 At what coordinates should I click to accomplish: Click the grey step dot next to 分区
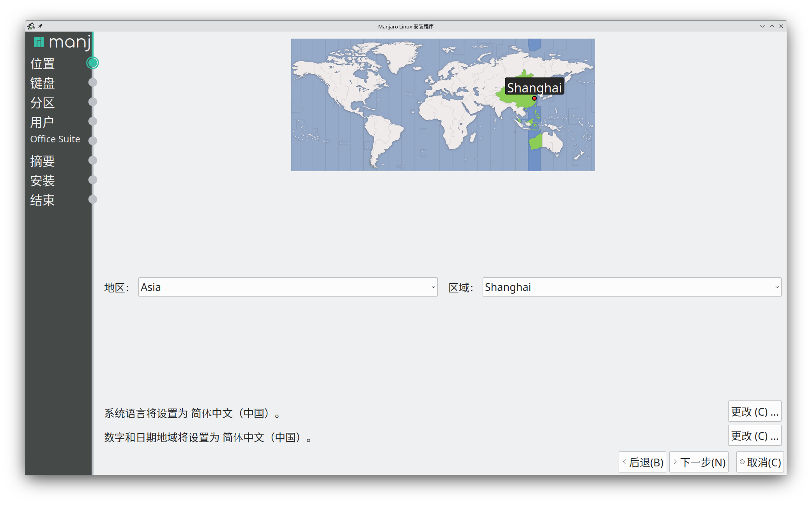[x=92, y=102]
